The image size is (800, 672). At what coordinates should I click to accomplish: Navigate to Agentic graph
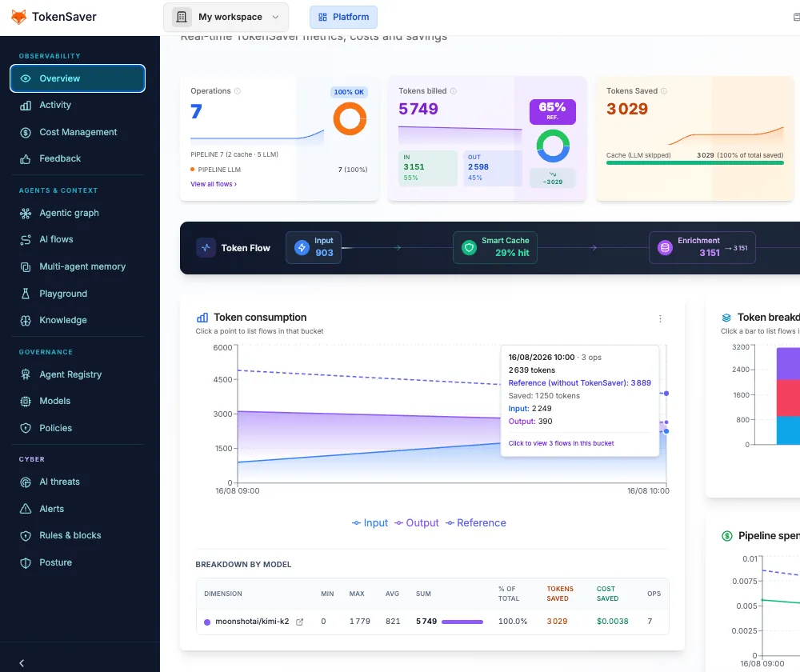69,213
